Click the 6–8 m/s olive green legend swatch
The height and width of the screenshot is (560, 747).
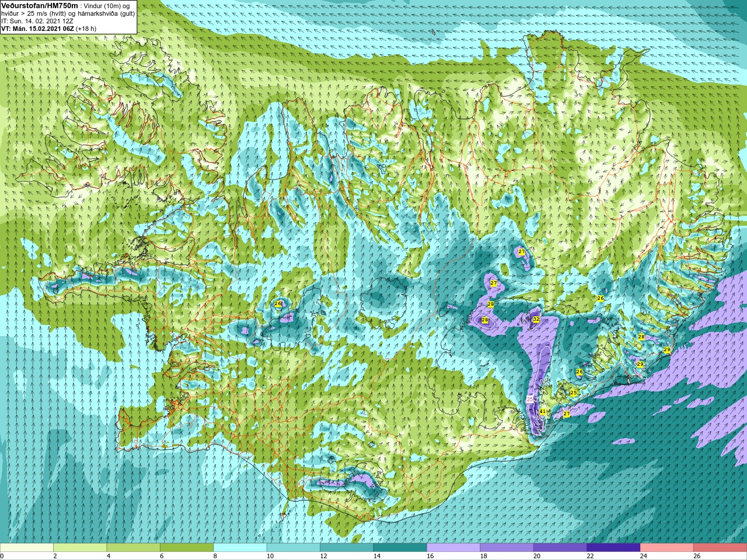point(187,548)
